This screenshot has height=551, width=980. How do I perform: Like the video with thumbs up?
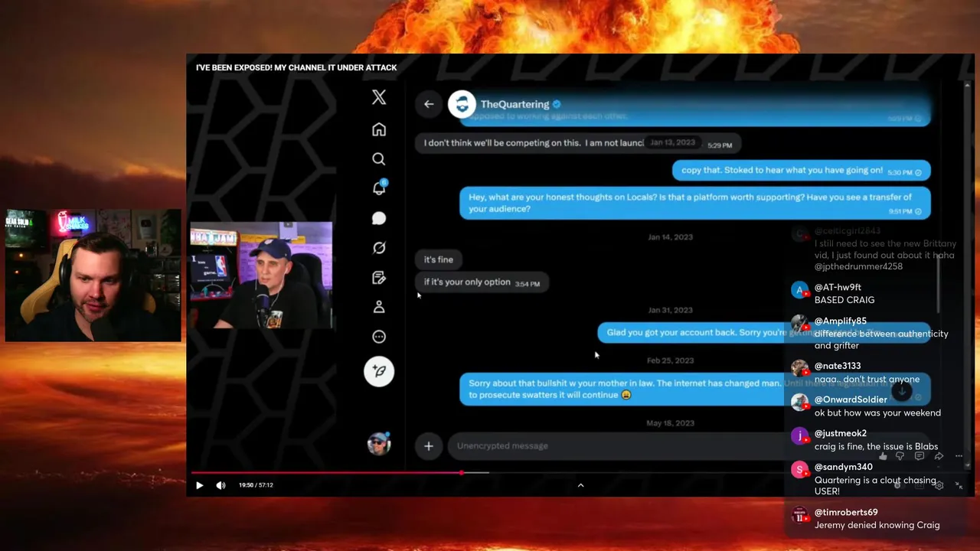click(883, 456)
